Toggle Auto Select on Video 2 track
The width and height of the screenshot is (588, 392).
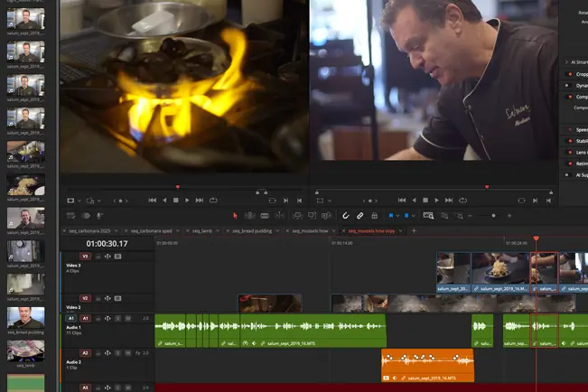tap(107, 298)
